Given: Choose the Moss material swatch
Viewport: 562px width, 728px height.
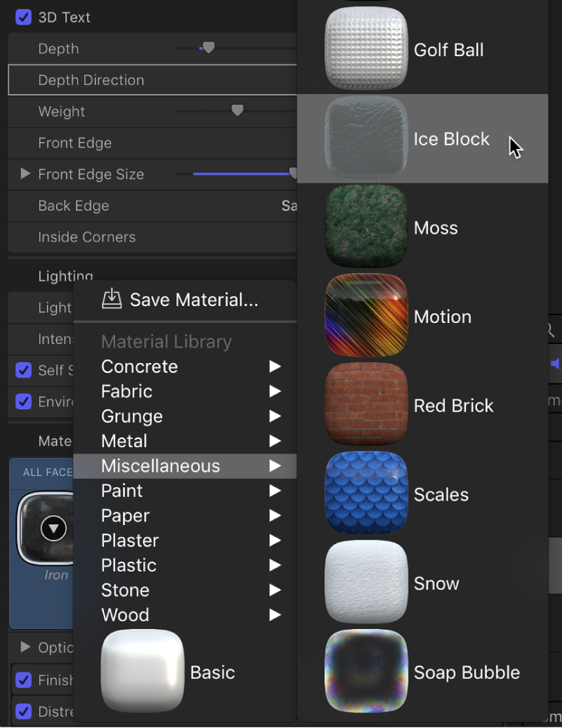Looking at the screenshot, I should (366, 226).
